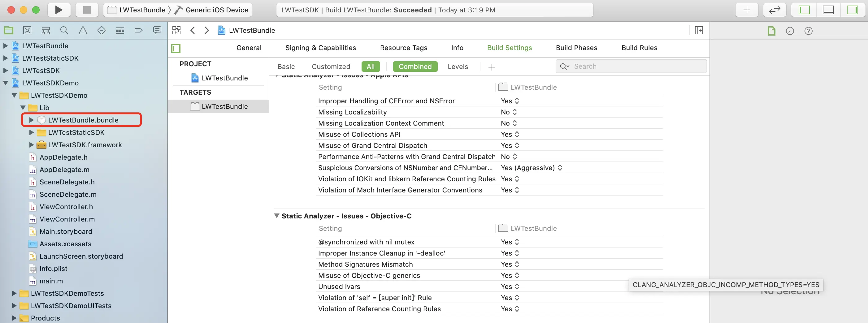Show the Project navigator
The image size is (868, 323).
click(x=9, y=31)
